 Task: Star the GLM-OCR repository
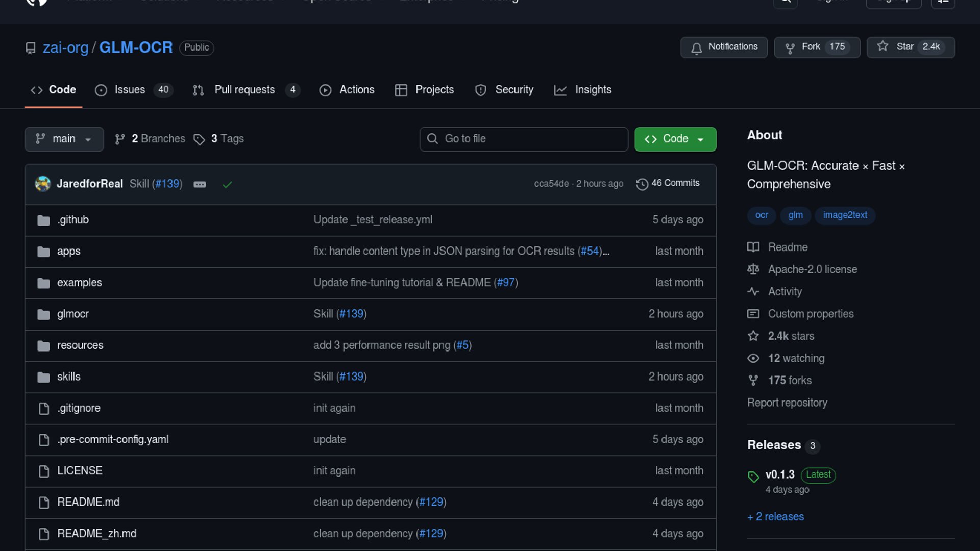910,47
